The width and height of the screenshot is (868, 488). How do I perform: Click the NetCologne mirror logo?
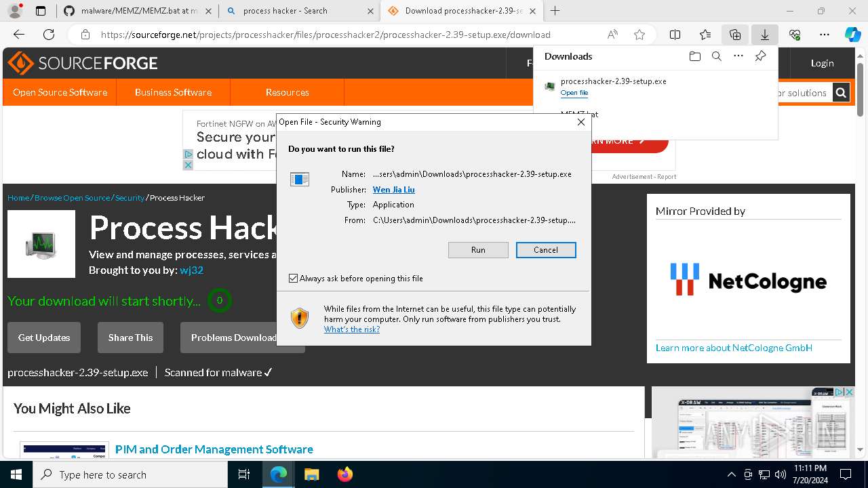click(x=749, y=280)
